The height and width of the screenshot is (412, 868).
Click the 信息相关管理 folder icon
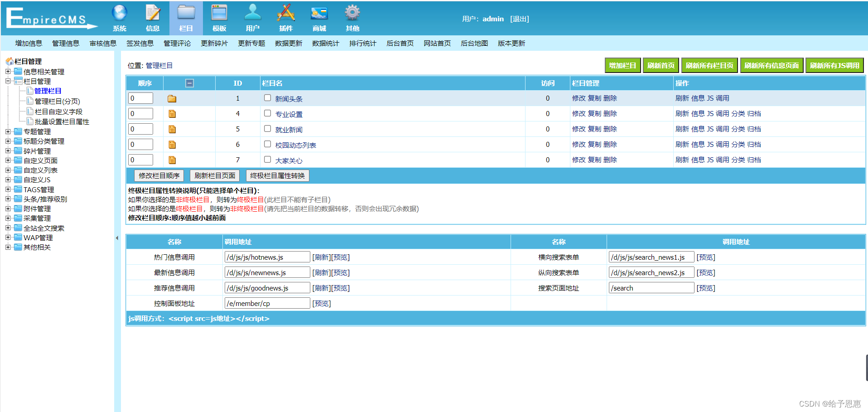click(18, 72)
